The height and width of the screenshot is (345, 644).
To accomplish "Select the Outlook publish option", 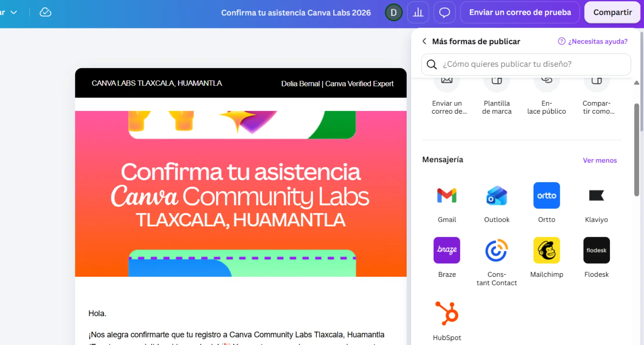I will 497,195.
